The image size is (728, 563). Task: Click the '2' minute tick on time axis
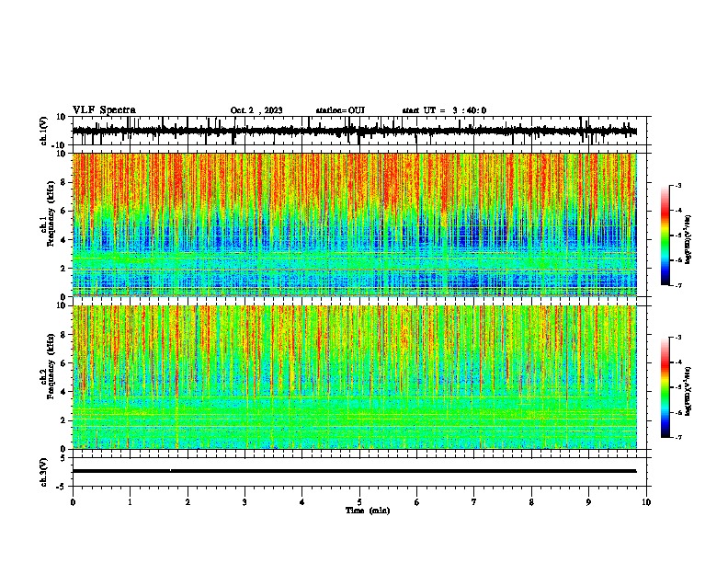pyautogui.click(x=188, y=502)
